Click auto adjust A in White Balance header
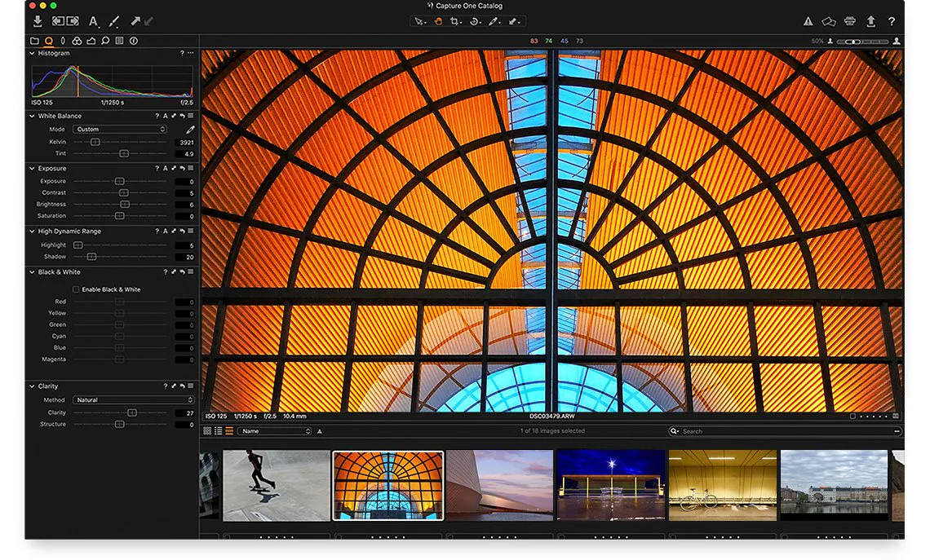Viewport: 930px width, 560px height. coord(166,116)
